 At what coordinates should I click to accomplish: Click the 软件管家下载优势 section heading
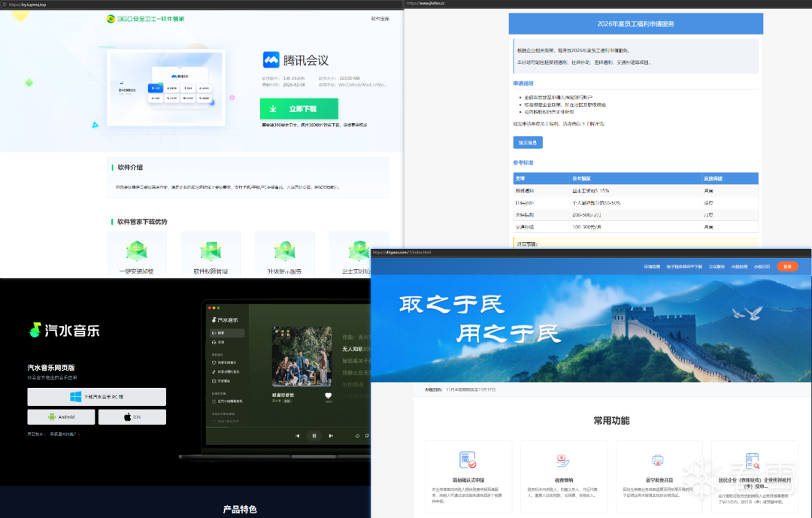(142, 222)
